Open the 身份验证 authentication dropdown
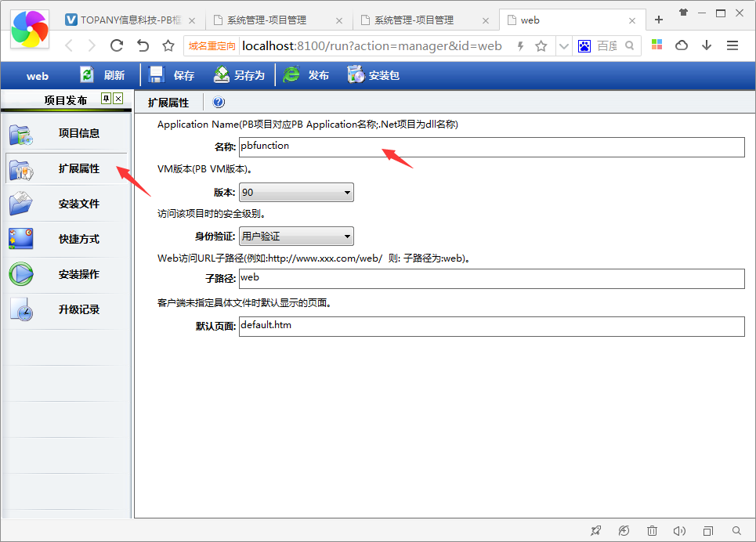This screenshot has height=542, width=756. [x=347, y=237]
